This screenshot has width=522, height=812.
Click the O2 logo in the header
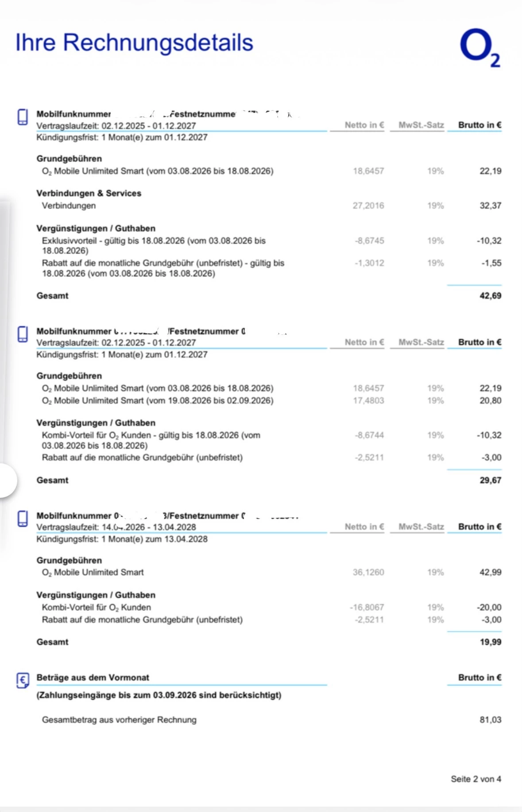tap(480, 48)
